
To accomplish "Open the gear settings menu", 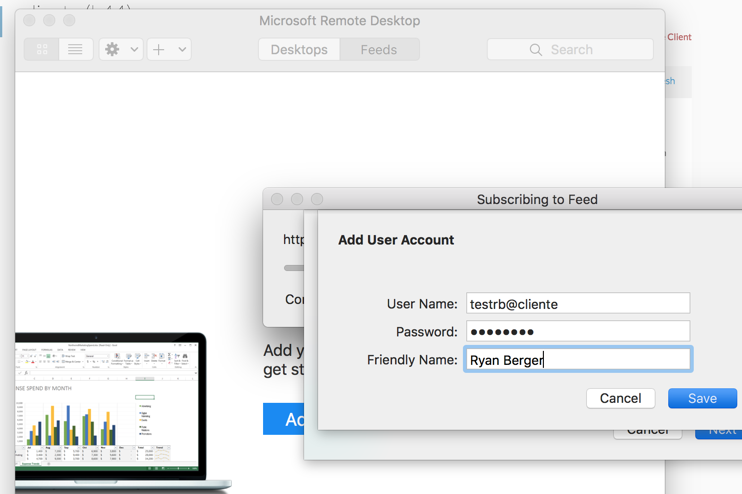I will point(112,49).
